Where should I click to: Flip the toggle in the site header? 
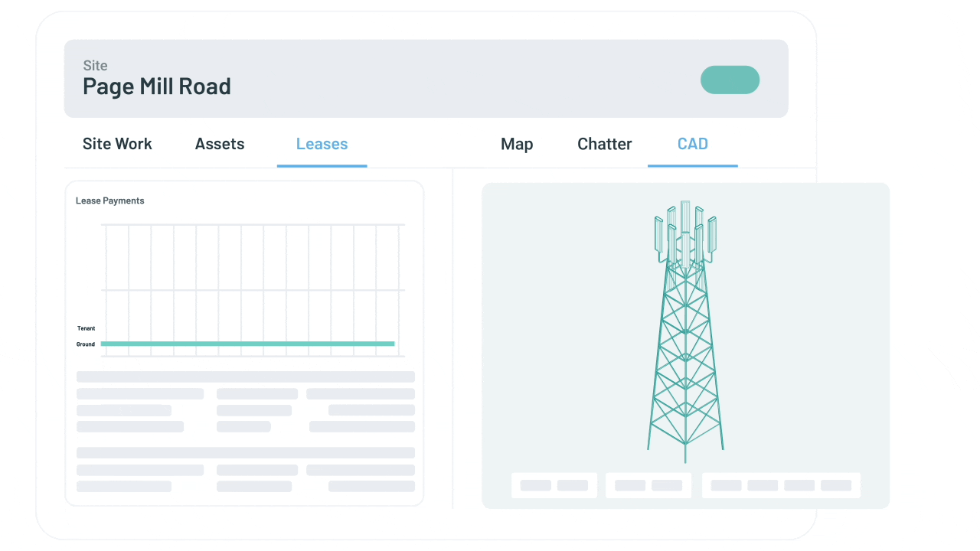pos(730,80)
